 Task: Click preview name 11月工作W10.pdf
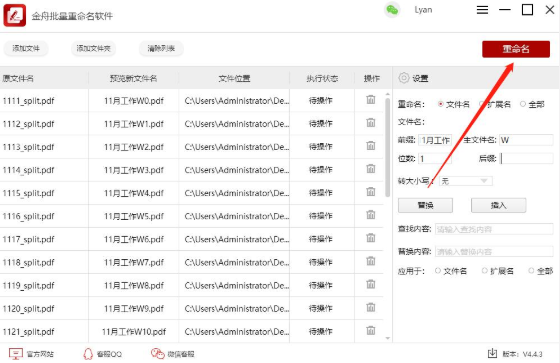pos(134,332)
